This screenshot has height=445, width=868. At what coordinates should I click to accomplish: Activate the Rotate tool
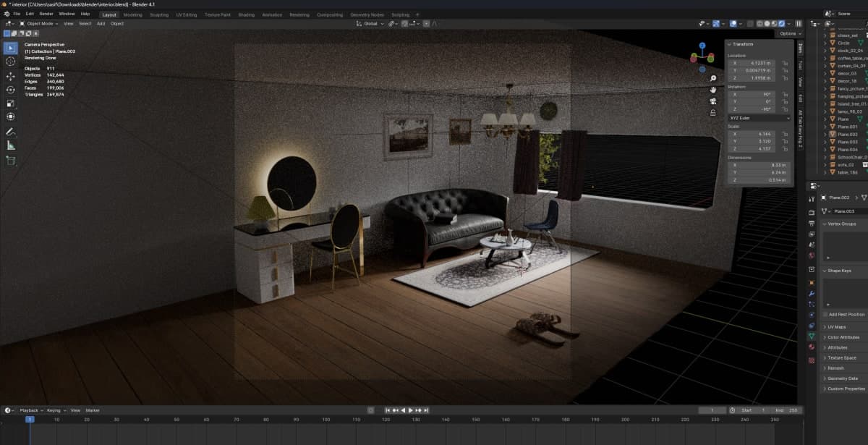[x=11, y=90]
